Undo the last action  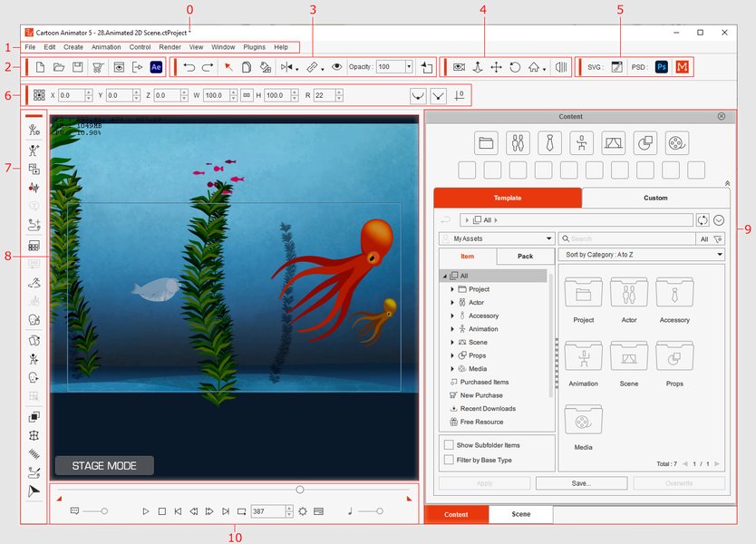point(189,67)
